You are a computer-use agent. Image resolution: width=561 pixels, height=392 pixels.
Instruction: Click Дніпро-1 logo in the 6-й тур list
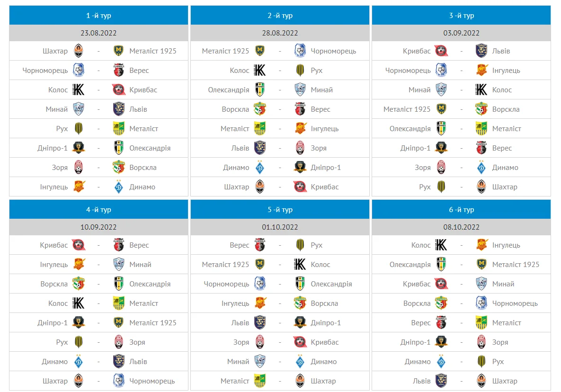[x=441, y=342]
